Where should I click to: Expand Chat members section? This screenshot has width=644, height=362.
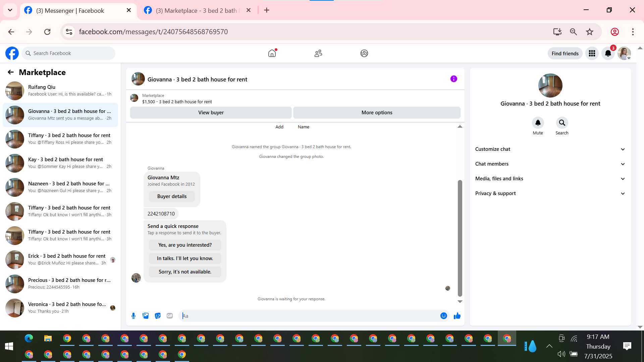point(550,164)
